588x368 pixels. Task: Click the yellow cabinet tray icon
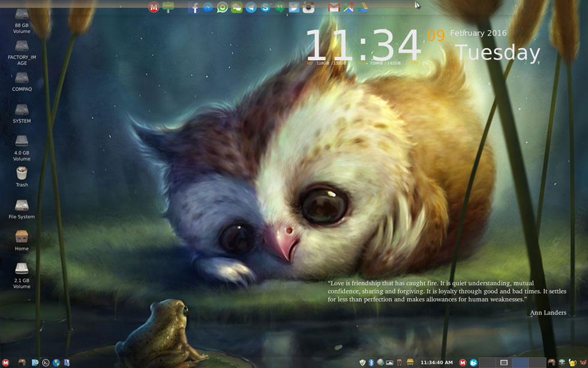click(410, 363)
